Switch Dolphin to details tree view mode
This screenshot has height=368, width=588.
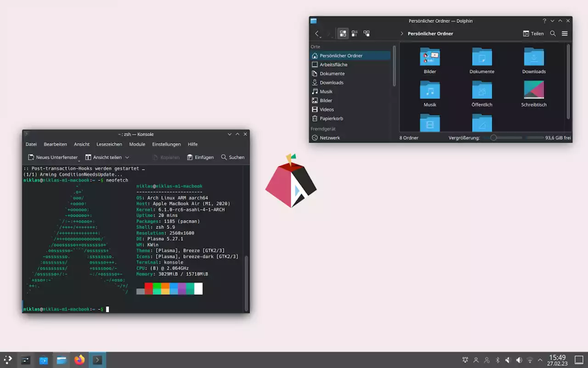(x=367, y=34)
